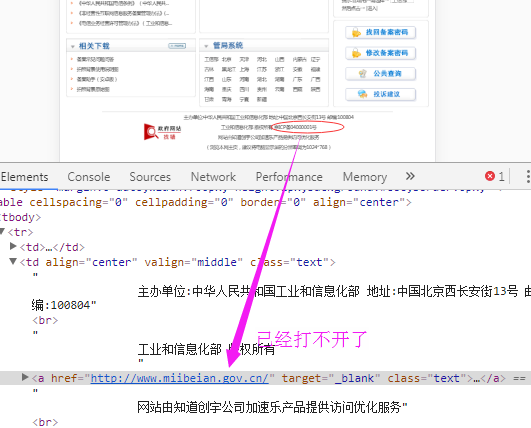This screenshot has width=531, height=428.
Task: Open the Network tab in DevTools
Action: pyautogui.click(x=213, y=177)
